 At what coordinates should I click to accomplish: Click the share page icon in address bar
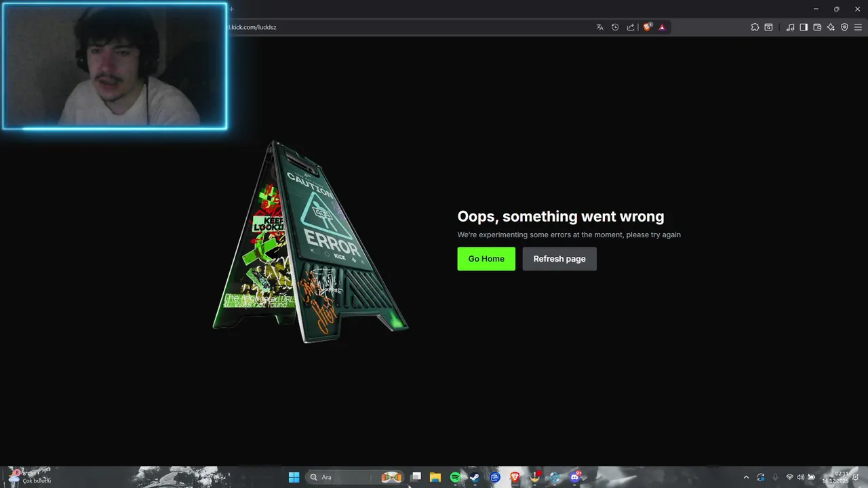click(631, 27)
